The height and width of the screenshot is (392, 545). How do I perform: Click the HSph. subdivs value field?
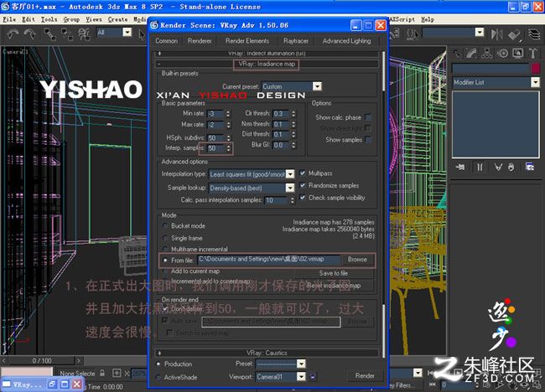(215, 138)
